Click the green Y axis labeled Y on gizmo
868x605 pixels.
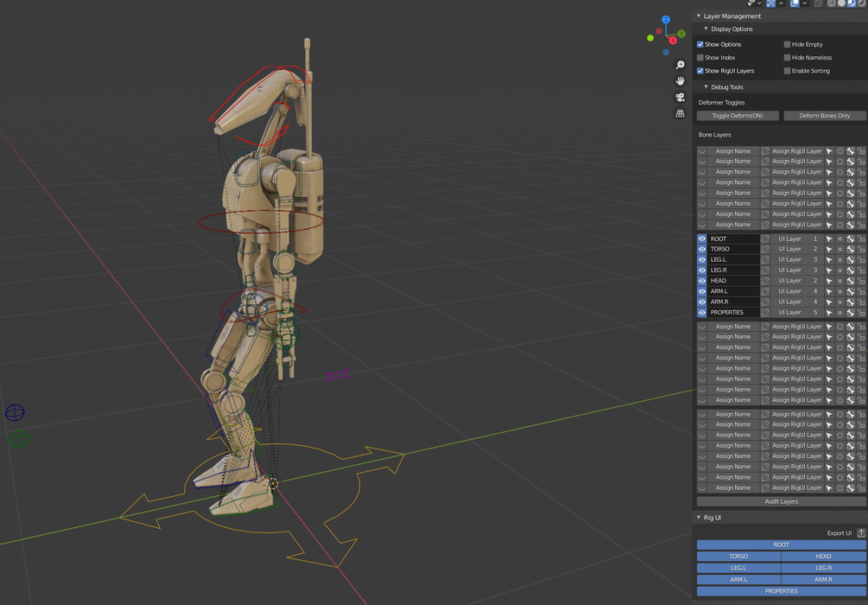point(681,34)
